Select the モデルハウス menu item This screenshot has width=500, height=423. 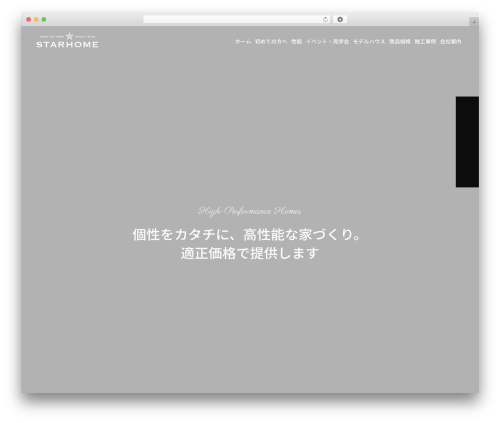click(x=369, y=42)
